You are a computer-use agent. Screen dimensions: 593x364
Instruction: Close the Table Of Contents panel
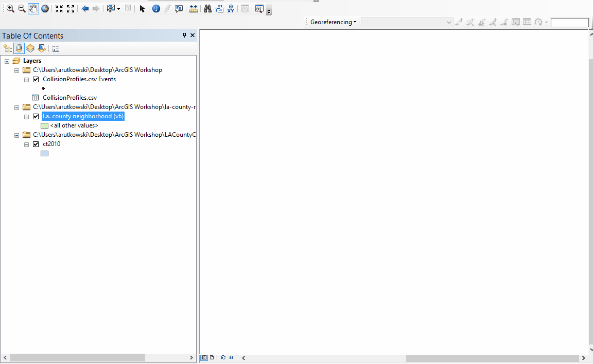193,35
